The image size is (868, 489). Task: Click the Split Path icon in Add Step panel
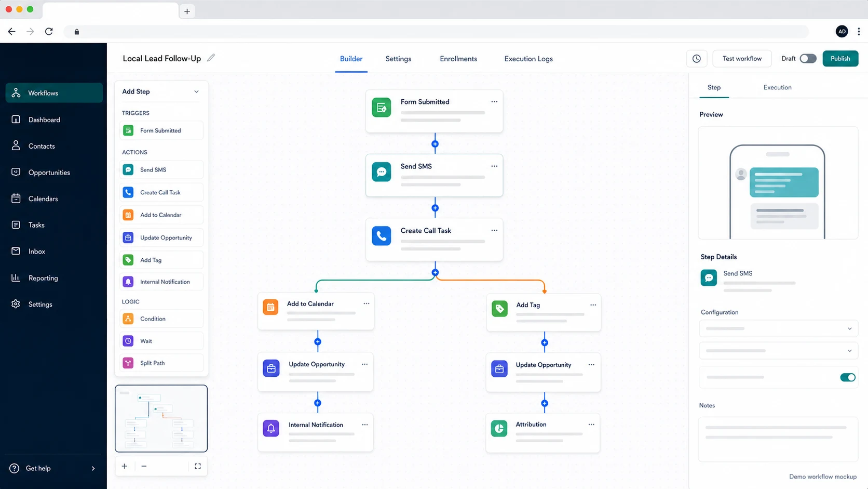point(128,363)
